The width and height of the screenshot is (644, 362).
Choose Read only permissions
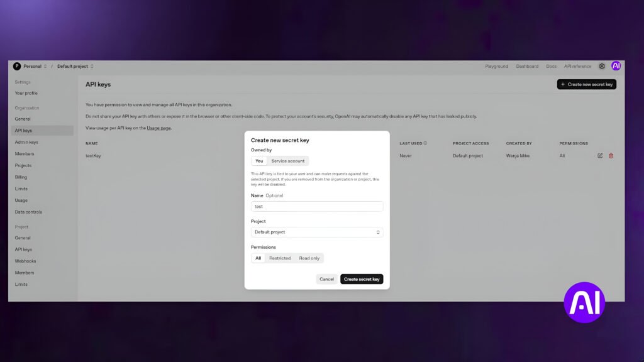pos(309,258)
